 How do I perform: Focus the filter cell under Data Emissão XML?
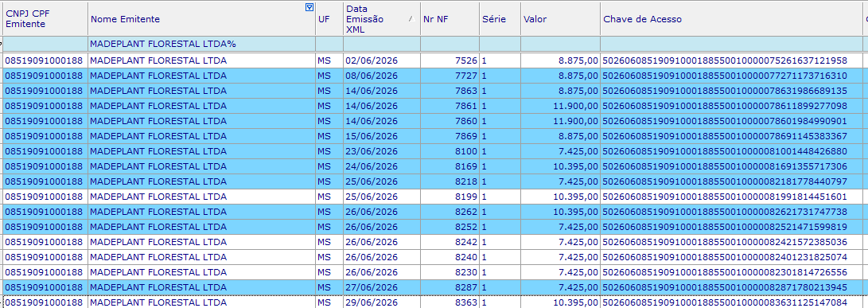[x=381, y=43]
